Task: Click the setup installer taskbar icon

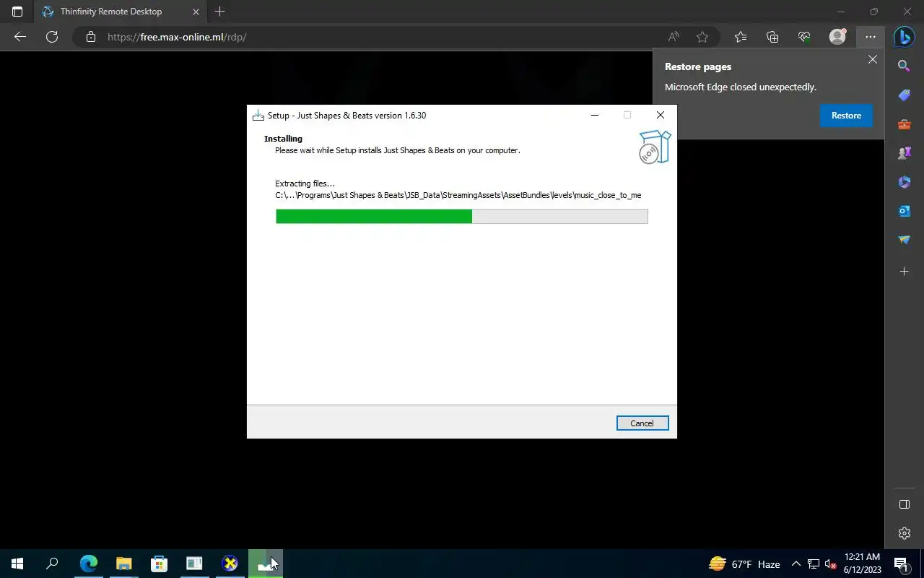Action: pos(266,564)
